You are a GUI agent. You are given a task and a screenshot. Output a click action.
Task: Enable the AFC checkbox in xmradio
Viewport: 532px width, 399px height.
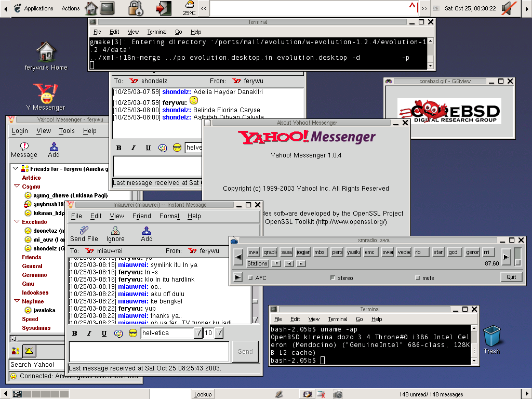point(250,278)
